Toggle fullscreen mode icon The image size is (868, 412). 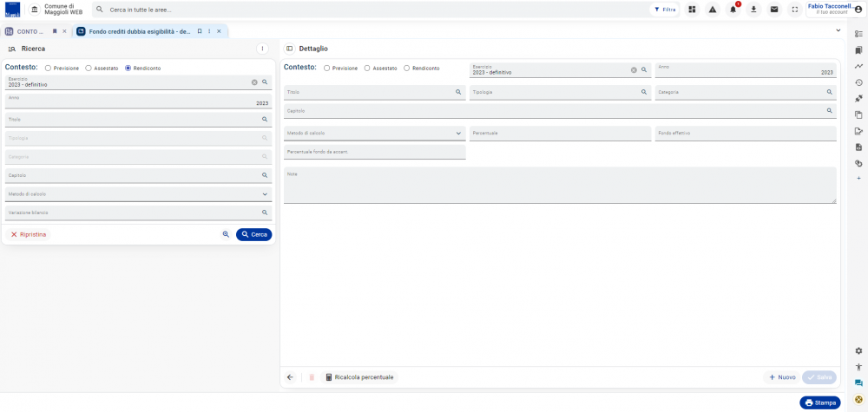(795, 10)
